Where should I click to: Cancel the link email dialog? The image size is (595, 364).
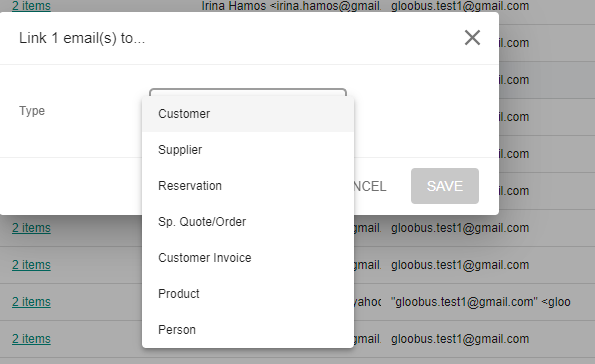[x=370, y=186]
